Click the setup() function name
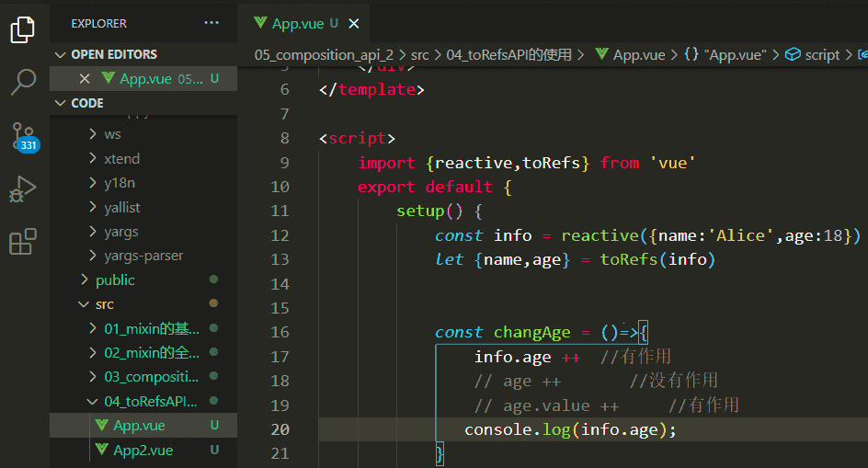 [x=420, y=211]
